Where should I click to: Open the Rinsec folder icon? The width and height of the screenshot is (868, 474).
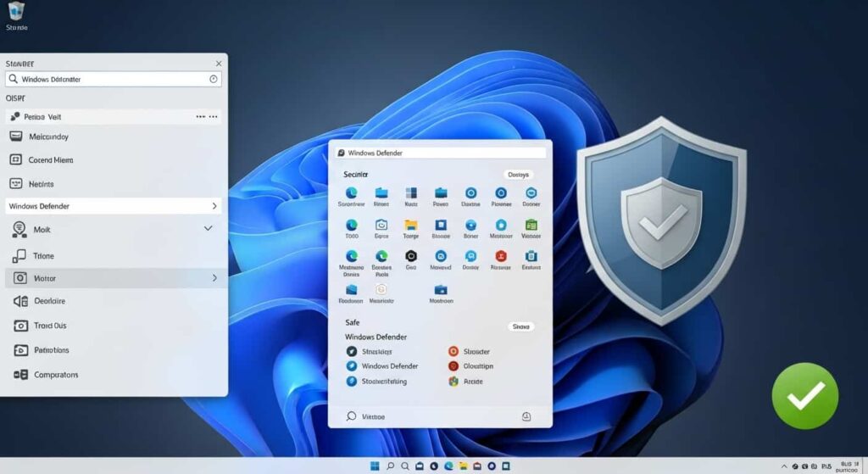[381, 192]
